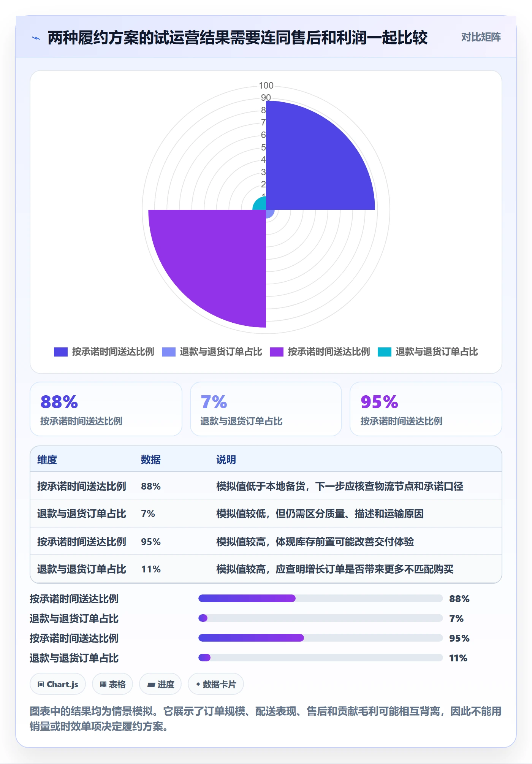Click the 数据卡片 tag
The width and height of the screenshot is (532, 764).
tap(216, 684)
